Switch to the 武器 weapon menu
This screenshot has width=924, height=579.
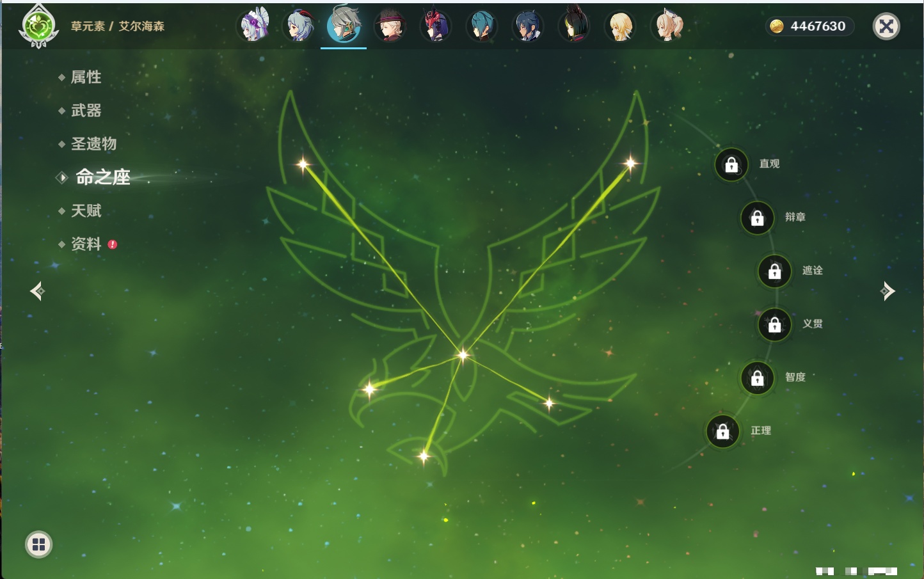(86, 111)
